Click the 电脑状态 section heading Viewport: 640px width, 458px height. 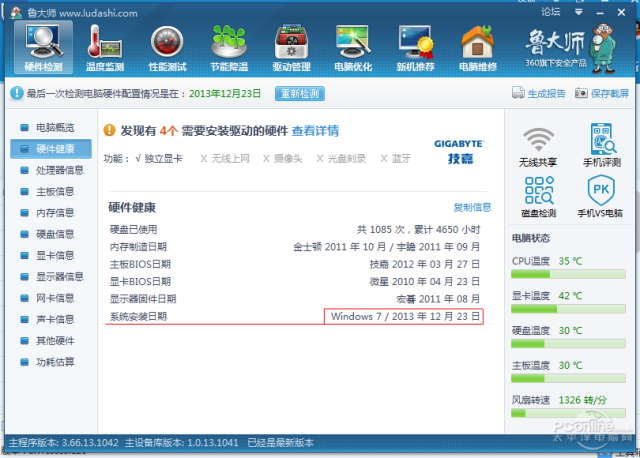pos(531,238)
